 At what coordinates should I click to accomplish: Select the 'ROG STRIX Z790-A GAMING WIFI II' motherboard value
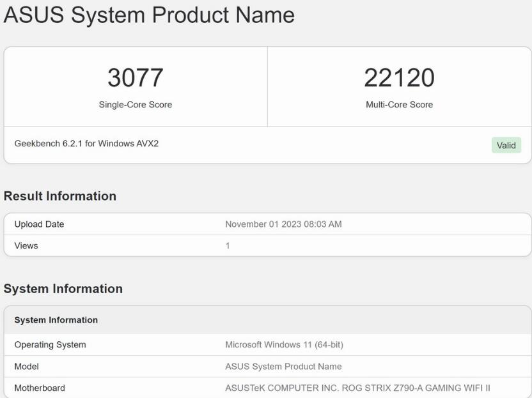point(416,388)
